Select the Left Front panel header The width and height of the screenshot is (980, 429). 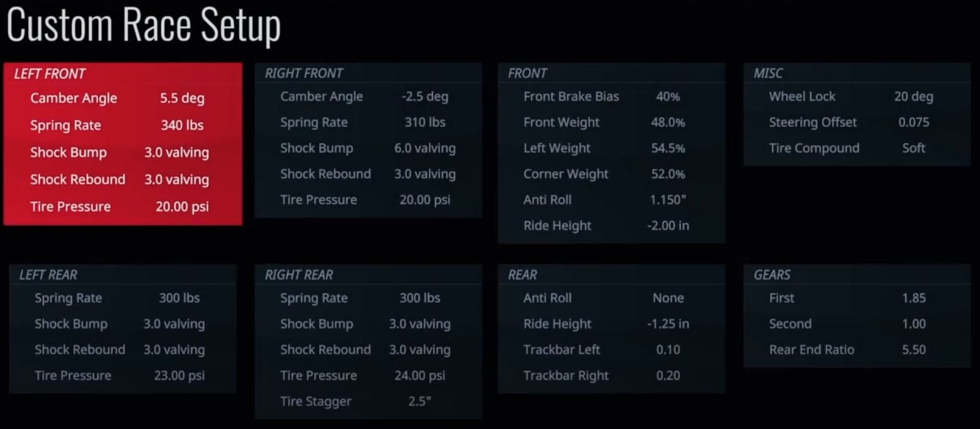[x=50, y=74]
